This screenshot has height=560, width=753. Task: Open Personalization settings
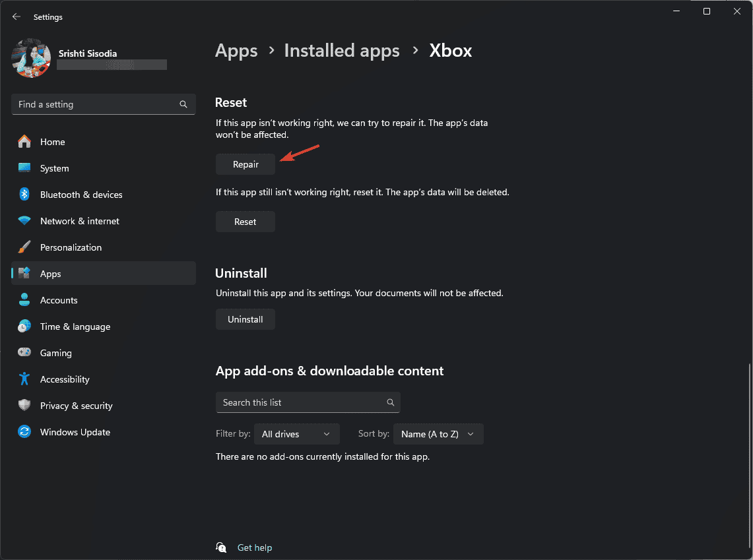point(103,247)
